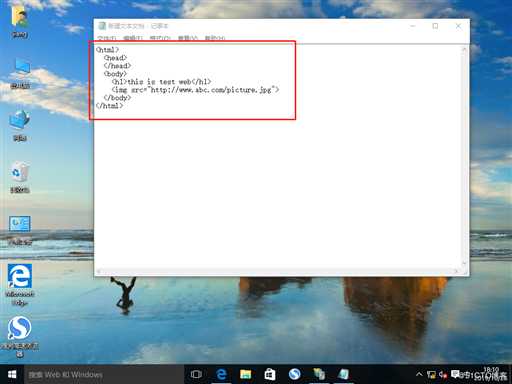Place cursor on the <head> line
This screenshot has width=512, height=384.
tap(115, 58)
